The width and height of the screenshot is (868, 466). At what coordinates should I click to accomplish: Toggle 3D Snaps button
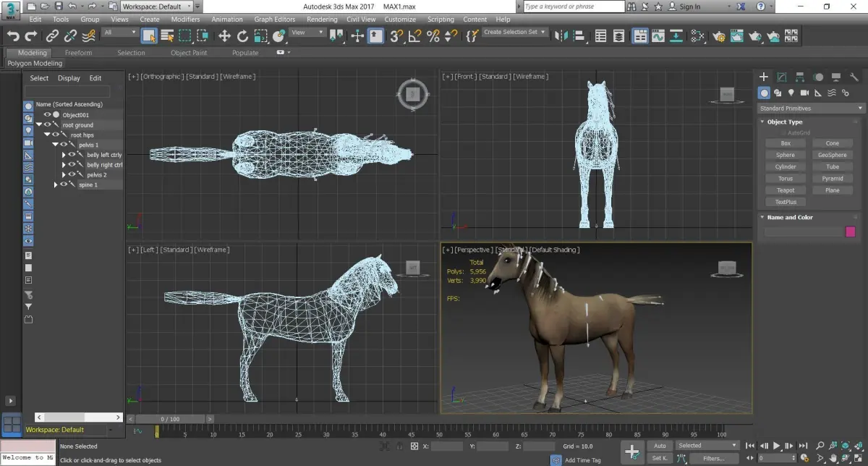click(396, 35)
